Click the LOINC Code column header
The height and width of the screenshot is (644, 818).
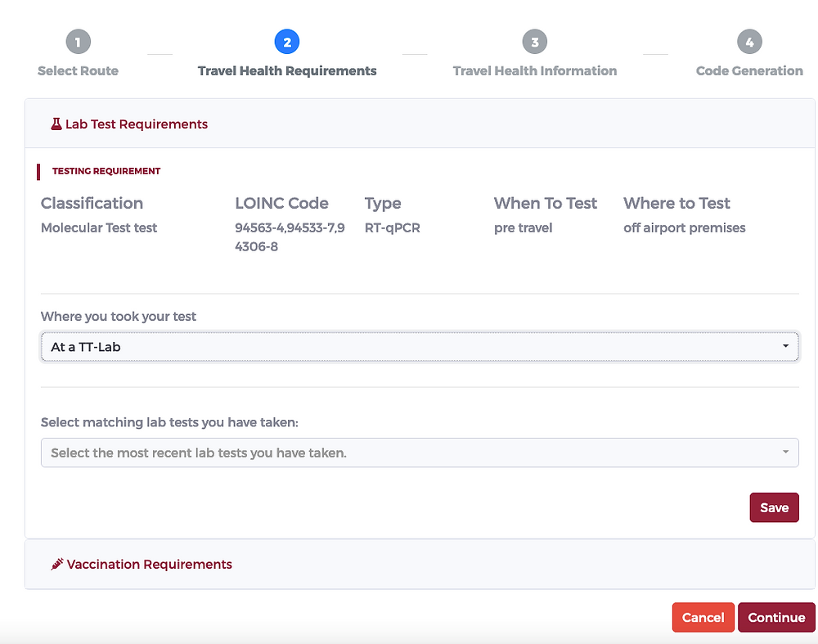click(x=281, y=203)
